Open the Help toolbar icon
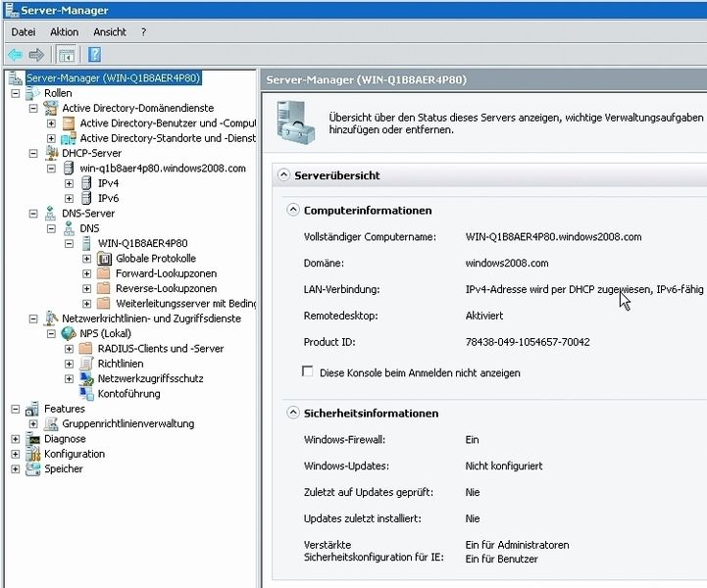Viewport: 707px width, 588px height. pos(94,55)
